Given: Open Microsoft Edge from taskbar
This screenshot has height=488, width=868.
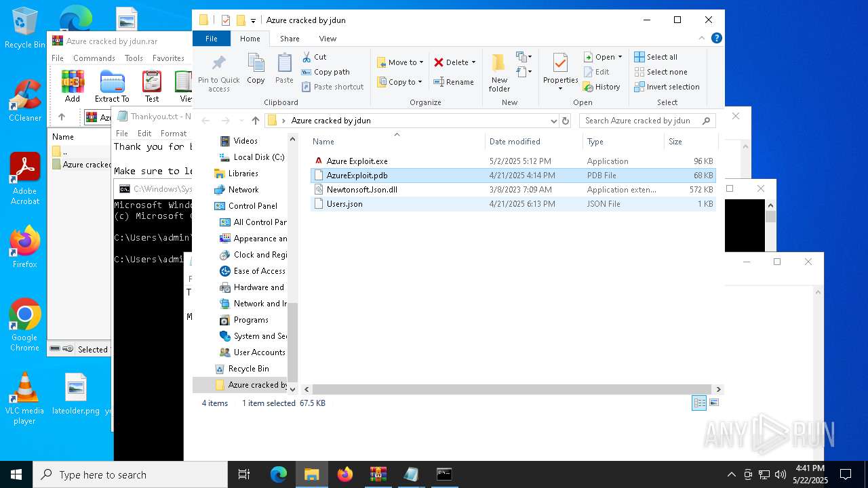Looking at the screenshot, I should [x=279, y=474].
